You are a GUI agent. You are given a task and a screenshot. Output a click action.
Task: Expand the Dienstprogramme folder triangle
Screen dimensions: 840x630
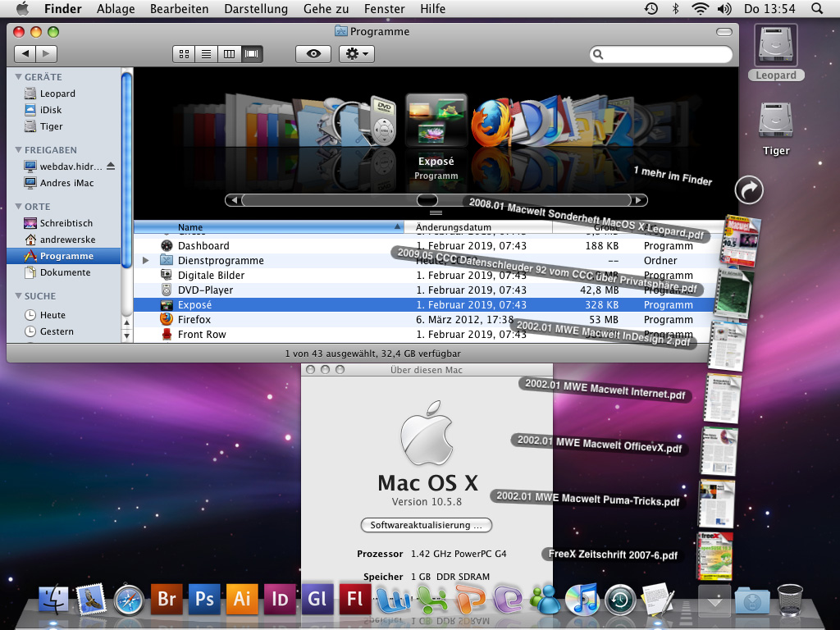146,260
